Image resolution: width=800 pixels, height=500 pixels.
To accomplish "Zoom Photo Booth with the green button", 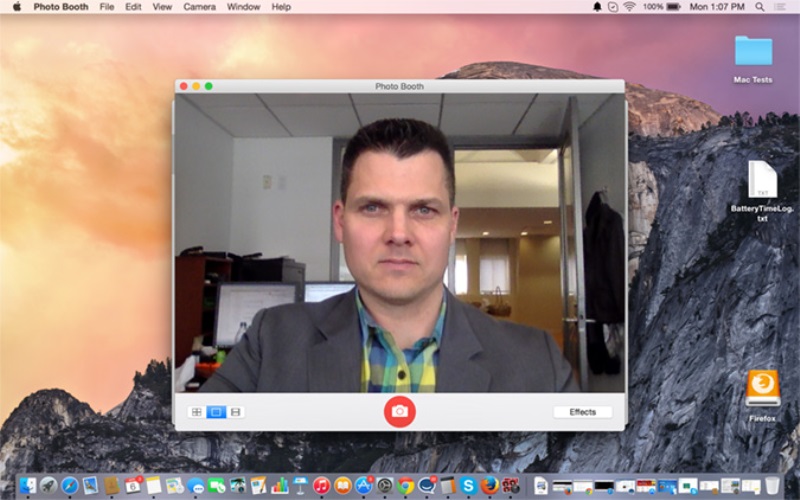I will 209,86.
